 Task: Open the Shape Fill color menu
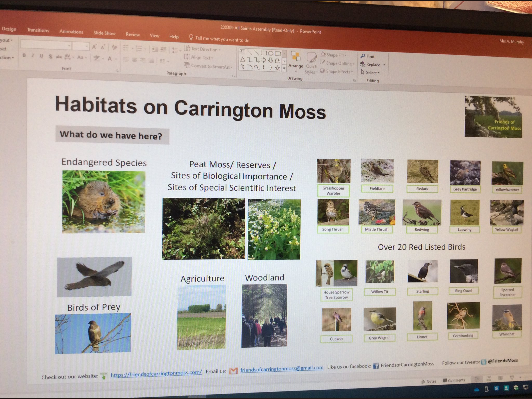334,55
